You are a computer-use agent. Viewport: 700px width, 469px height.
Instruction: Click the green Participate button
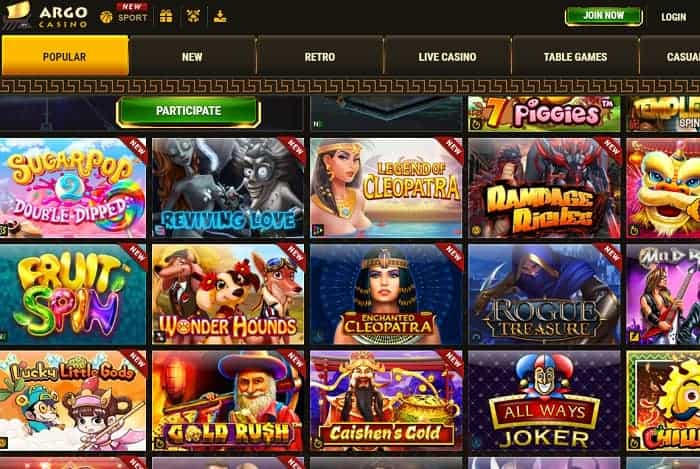point(188,111)
